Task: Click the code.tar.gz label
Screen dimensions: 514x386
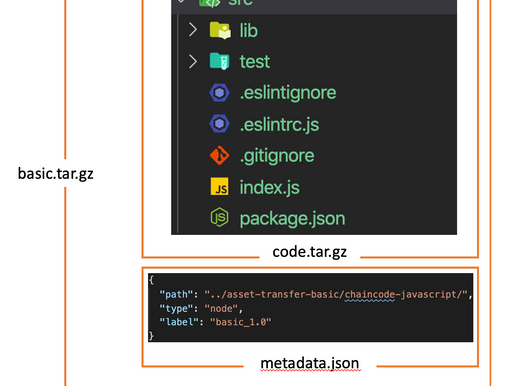Action: coord(310,252)
